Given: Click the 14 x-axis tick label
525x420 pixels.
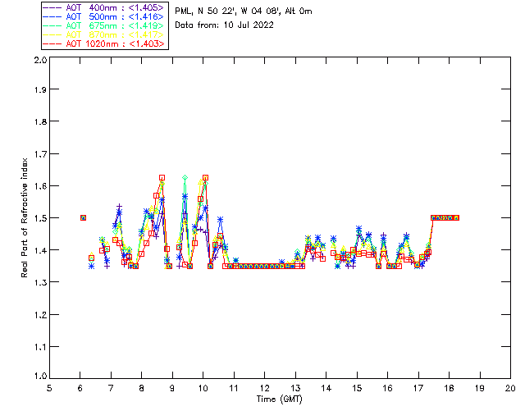Looking at the screenshot, I should tap(326, 389).
